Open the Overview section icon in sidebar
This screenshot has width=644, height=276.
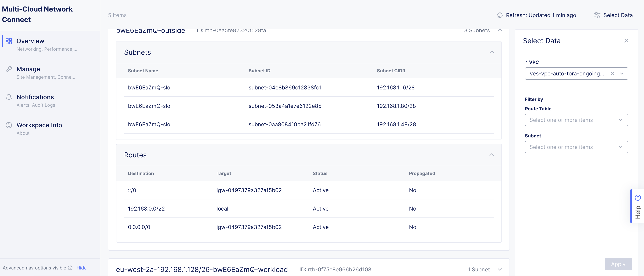[9, 41]
